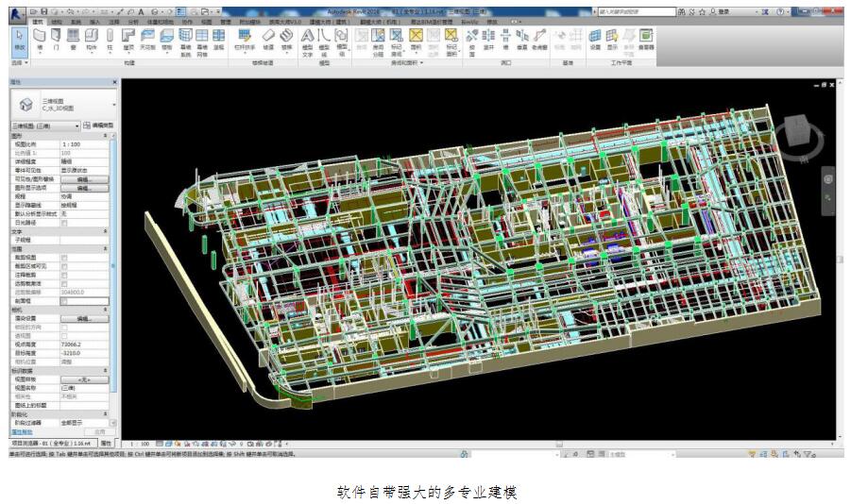Choose the Room Separator (房间分隔) tool
Image resolution: width=851 pixels, height=504 pixels.
click(379, 42)
